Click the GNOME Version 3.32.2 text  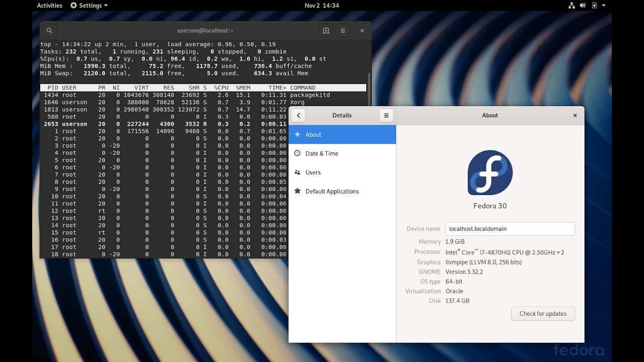[x=464, y=272]
